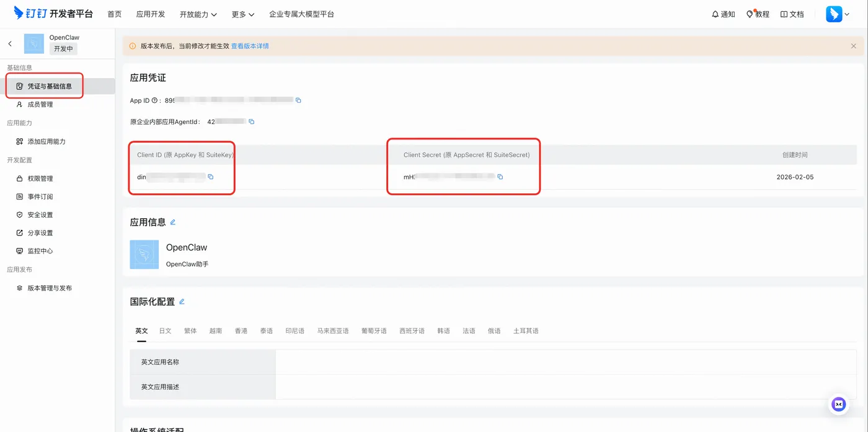Open the tutorial lightbulb icon
Screen dimensions: 868x432
(x=750, y=14)
